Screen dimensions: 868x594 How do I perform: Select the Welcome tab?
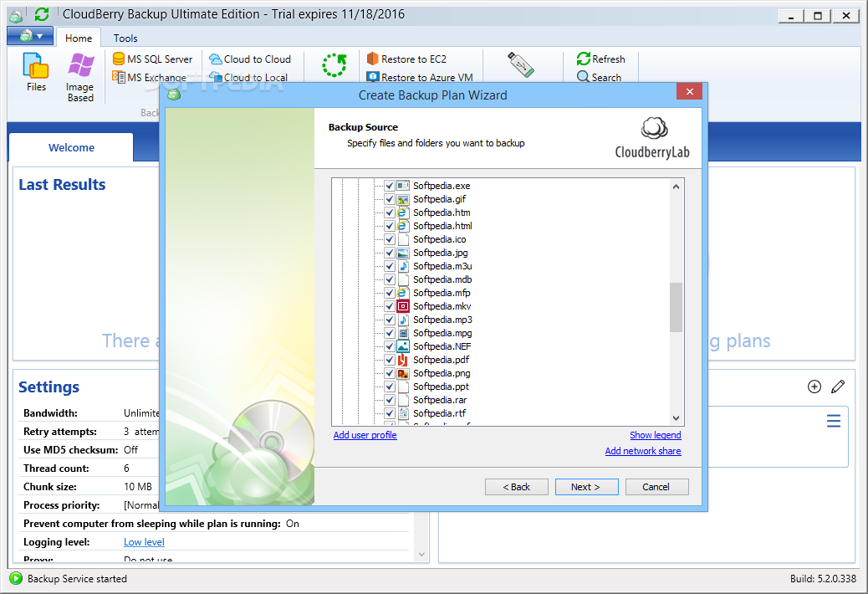click(x=71, y=148)
